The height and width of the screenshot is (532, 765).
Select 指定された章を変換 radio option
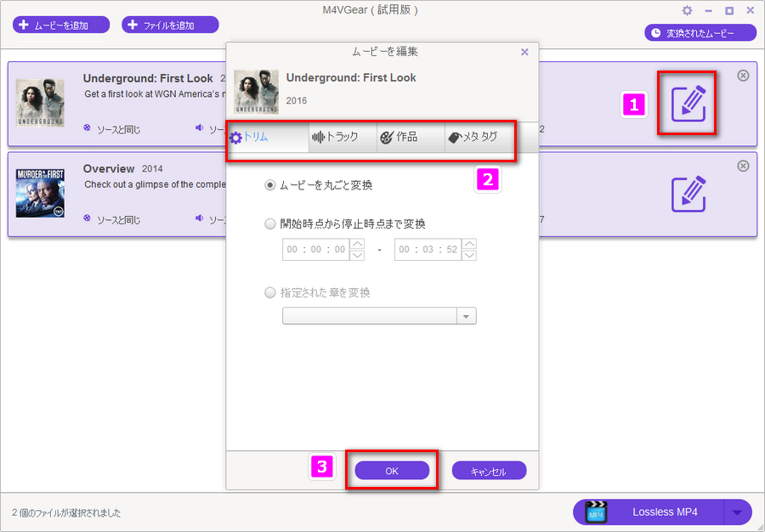pos(269,292)
